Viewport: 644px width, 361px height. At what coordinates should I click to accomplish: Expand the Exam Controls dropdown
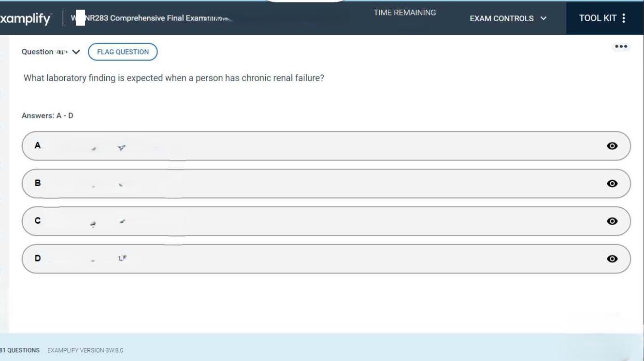[x=508, y=18]
